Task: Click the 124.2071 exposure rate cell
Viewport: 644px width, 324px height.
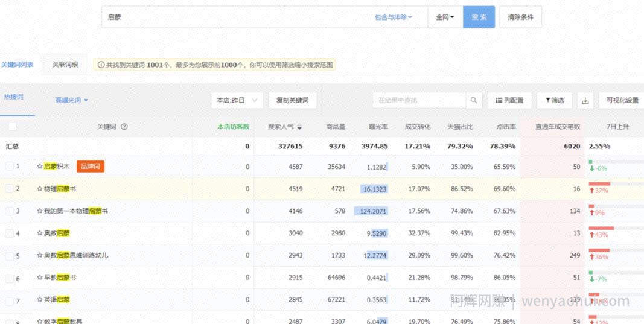Action: tap(371, 211)
